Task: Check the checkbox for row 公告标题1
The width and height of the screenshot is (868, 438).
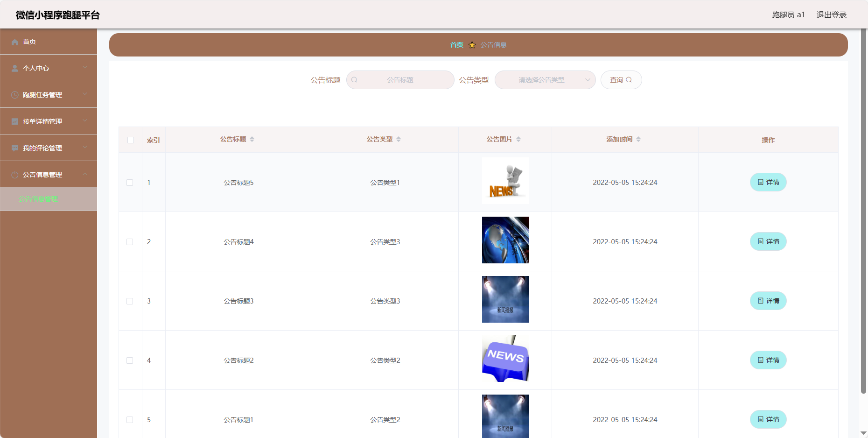Action: tap(130, 420)
